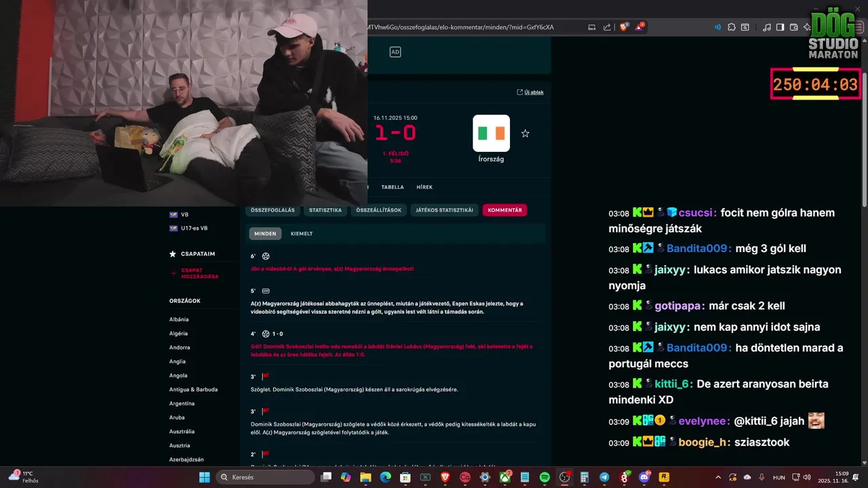The height and width of the screenshot is (488, 868).
Task: Click the goal ball icon at minute 6
Action: coord(266,256)
